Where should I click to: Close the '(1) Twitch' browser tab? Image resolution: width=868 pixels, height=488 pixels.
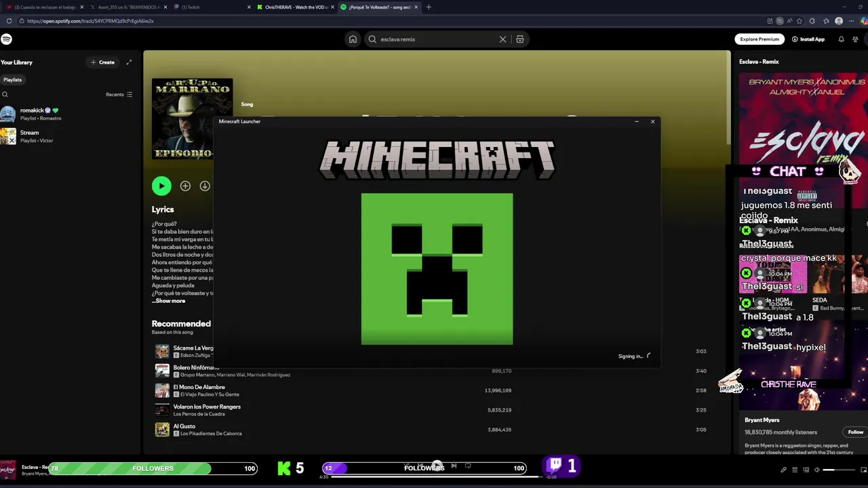coord(249,7)
